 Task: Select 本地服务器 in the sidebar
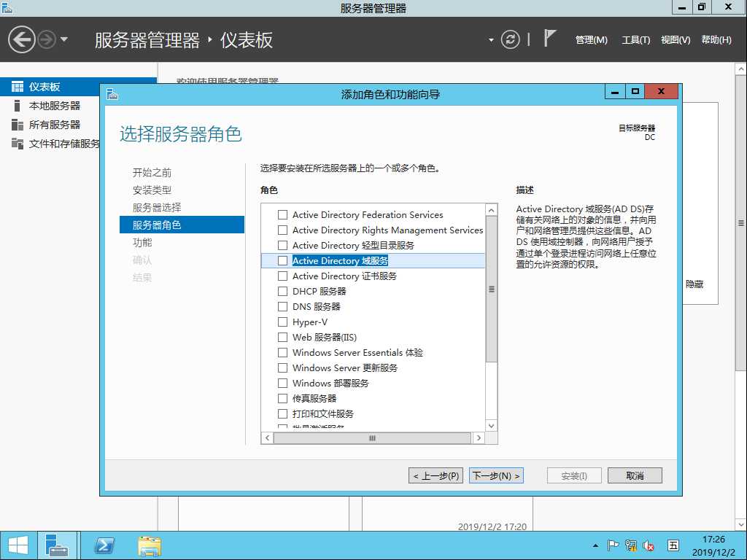point(55,106)
